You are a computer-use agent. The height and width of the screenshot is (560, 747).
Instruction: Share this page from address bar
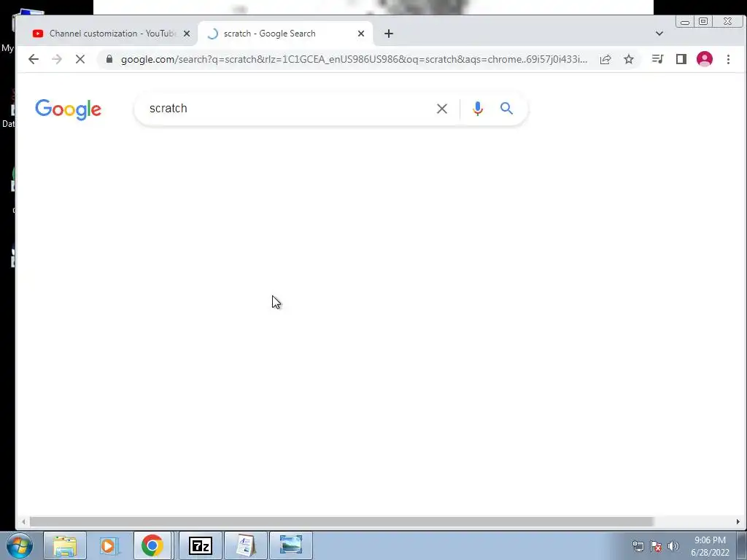(605, 59)
